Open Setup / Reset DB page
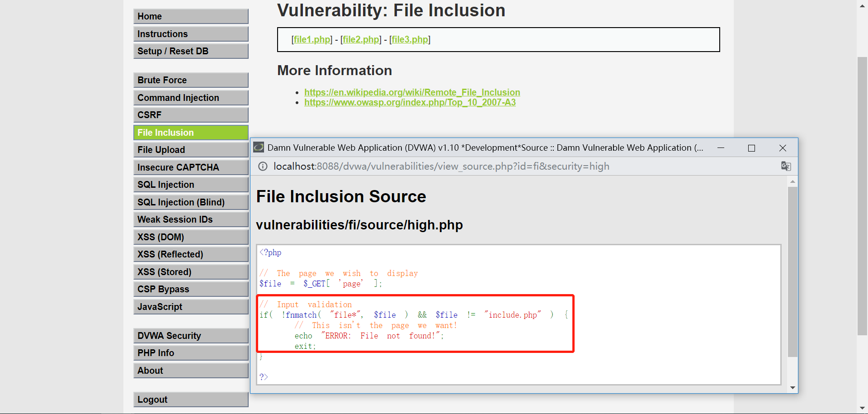The width and height of the screenshot is (868, 414). point(191,51)
